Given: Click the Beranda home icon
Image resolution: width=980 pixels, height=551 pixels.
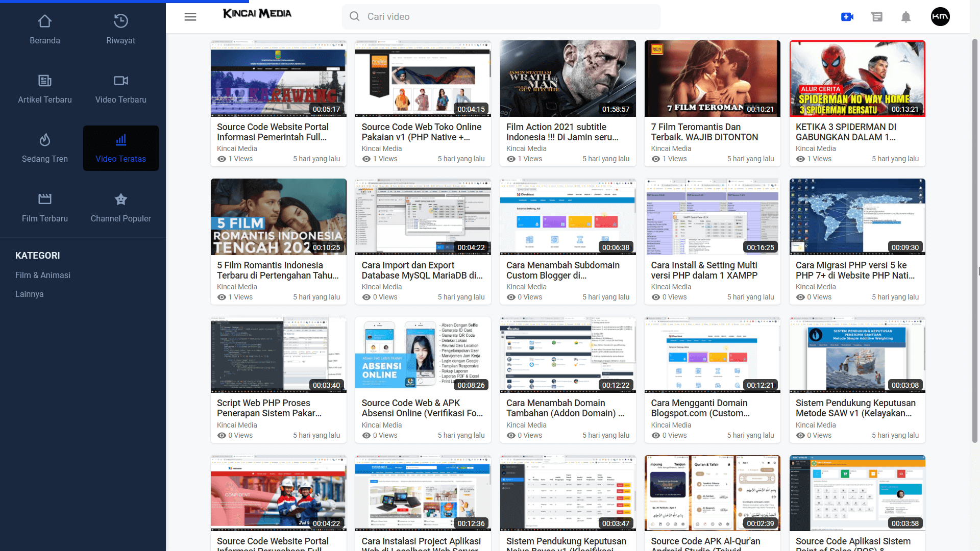Looking at the screenshot, I should click(45, 21).
